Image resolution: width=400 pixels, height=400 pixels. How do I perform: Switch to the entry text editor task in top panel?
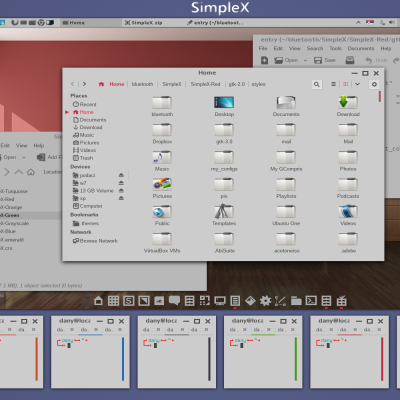[216, 23]
